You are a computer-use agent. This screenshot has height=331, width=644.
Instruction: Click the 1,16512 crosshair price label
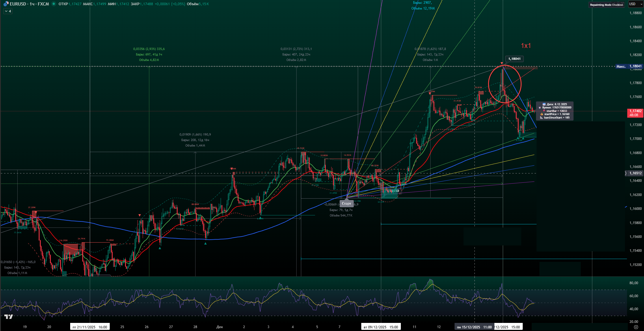635,173
